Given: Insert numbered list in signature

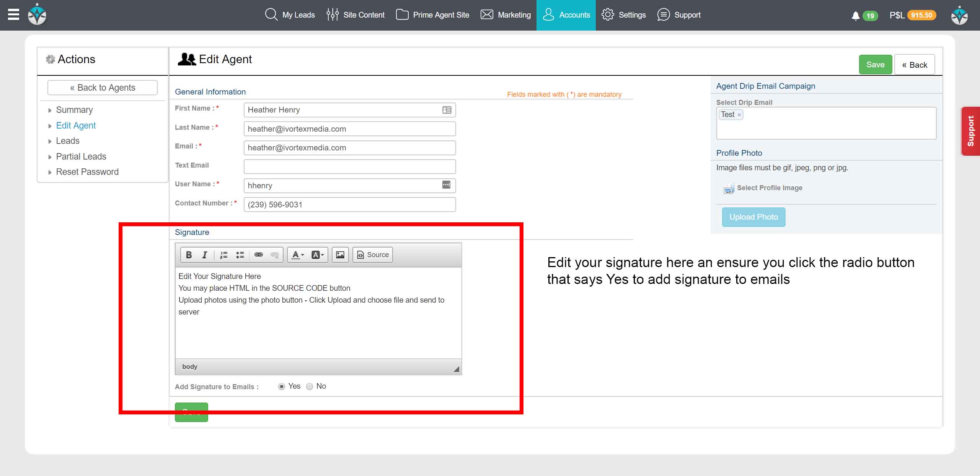Looking at the screenshot, I should [x=224, y=255].
